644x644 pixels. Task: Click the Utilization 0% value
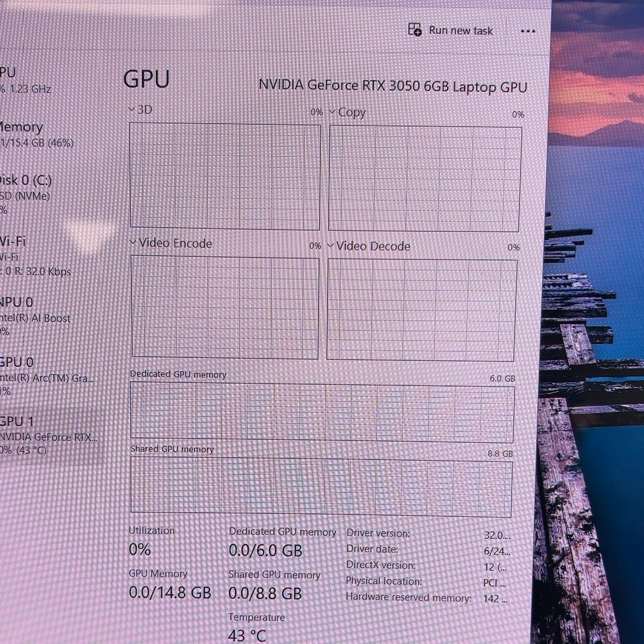tap(140, 549)
